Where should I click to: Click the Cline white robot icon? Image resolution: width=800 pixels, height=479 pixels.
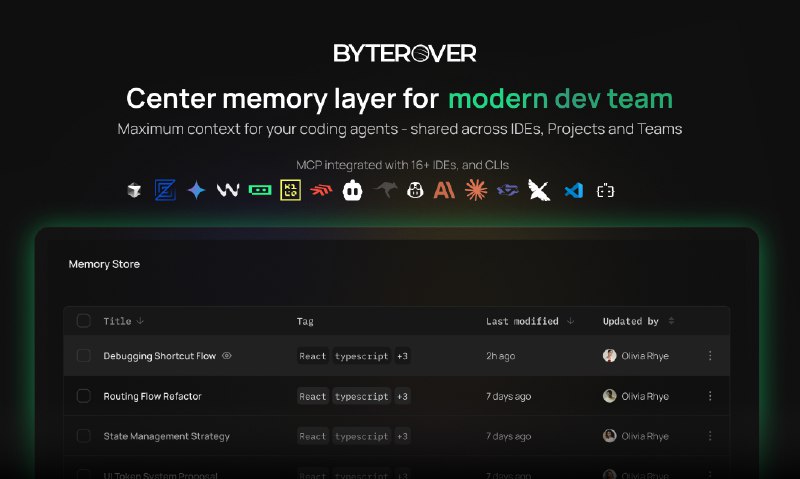point(353,190)
